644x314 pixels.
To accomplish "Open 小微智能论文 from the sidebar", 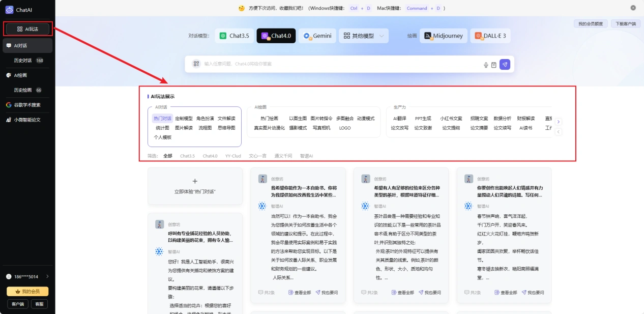I will pos(26,120).
